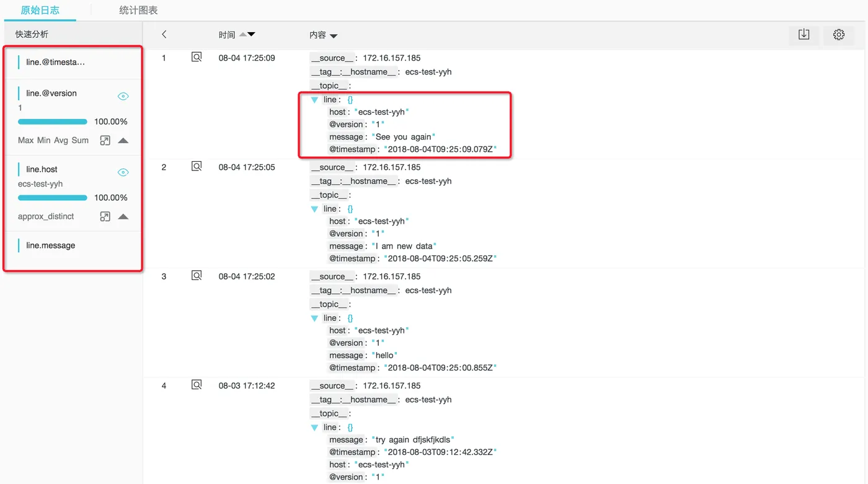
Task: Collapse the line object in log row 3
Action: (314, 318)
